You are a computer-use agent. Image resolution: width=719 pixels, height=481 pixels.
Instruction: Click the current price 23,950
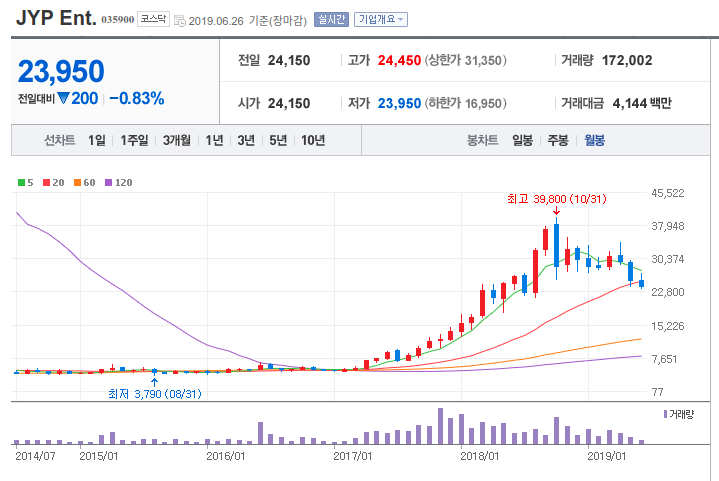pyautogui.click(x=61, y=72)
